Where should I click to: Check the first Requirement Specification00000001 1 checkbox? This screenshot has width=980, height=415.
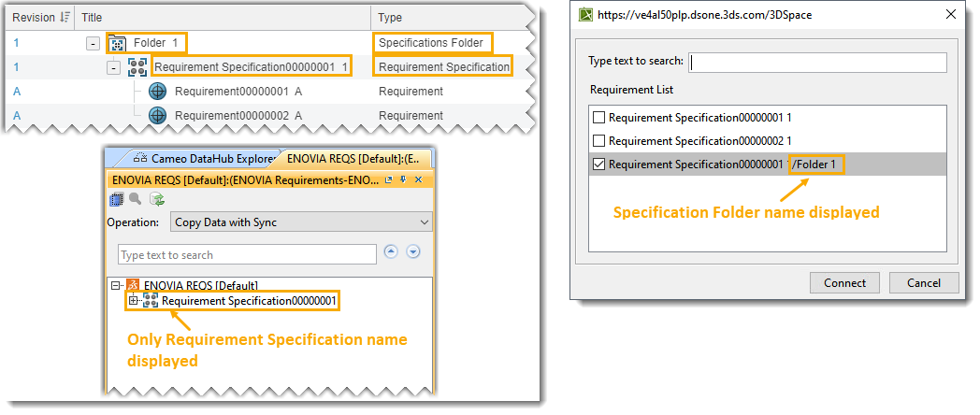pyautogui.click(x=598, y=117)
